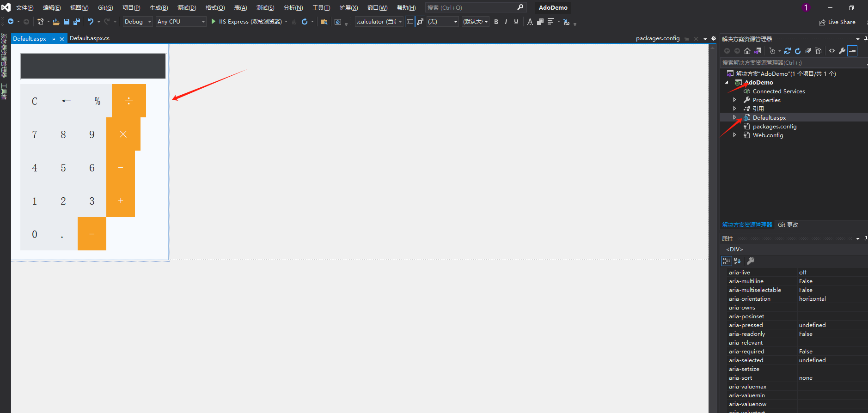This screenshot has height=413, width=868.
Task: Click the Home icon in Solution Explorer
Action: [747, 51]
